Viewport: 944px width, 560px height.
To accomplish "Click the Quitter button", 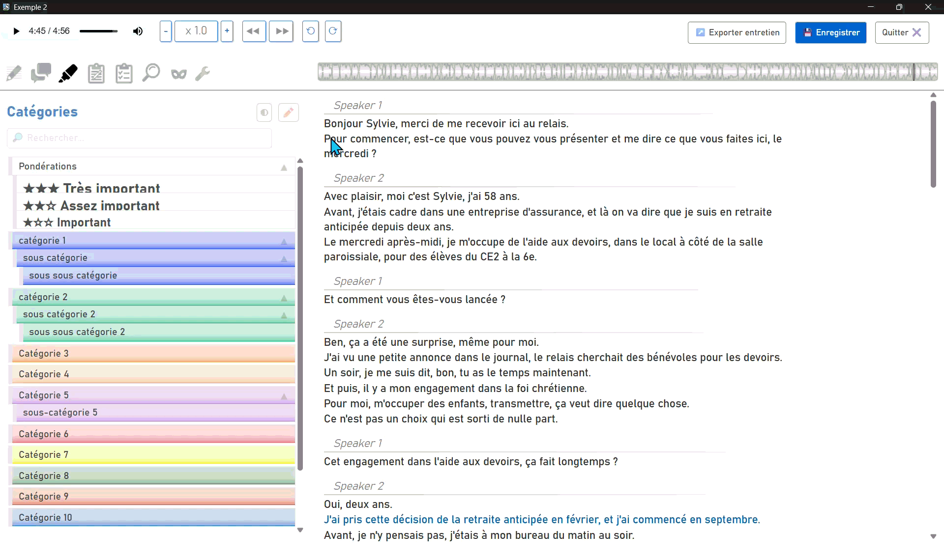I will tap(902, 32).
